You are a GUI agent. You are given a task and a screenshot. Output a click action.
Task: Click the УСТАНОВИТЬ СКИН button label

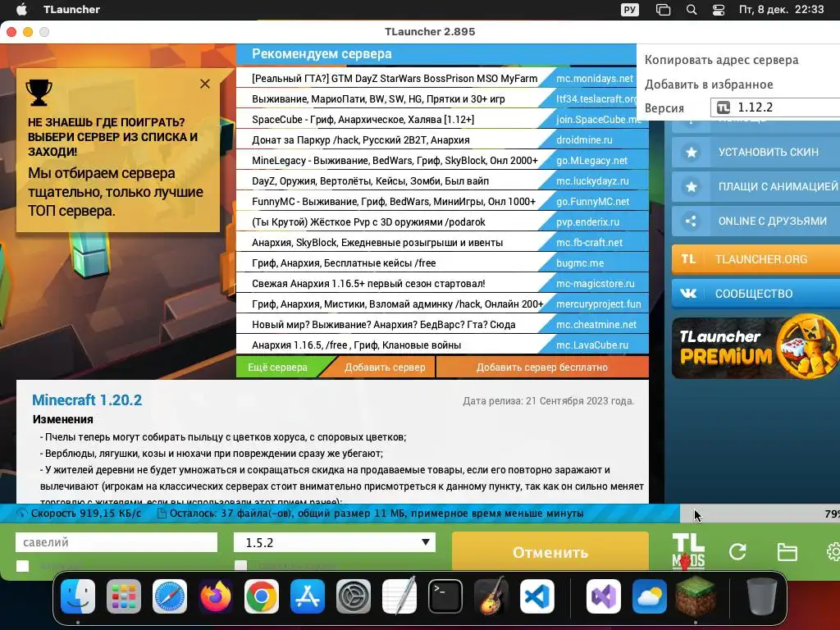tap(768, 152)
